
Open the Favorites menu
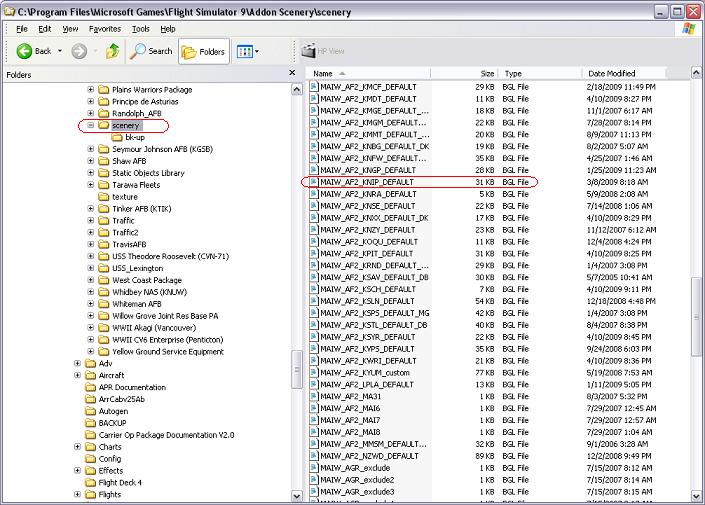105,29
